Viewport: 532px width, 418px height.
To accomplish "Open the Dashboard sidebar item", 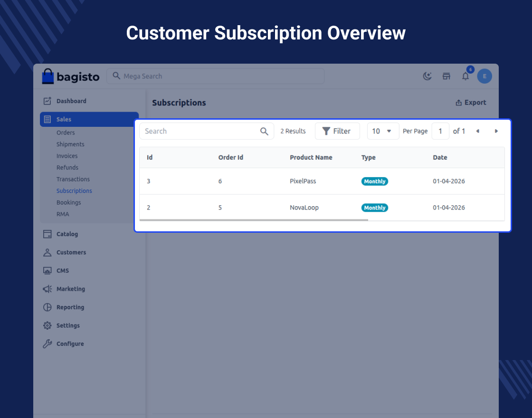I will click(x=71, y=101).
